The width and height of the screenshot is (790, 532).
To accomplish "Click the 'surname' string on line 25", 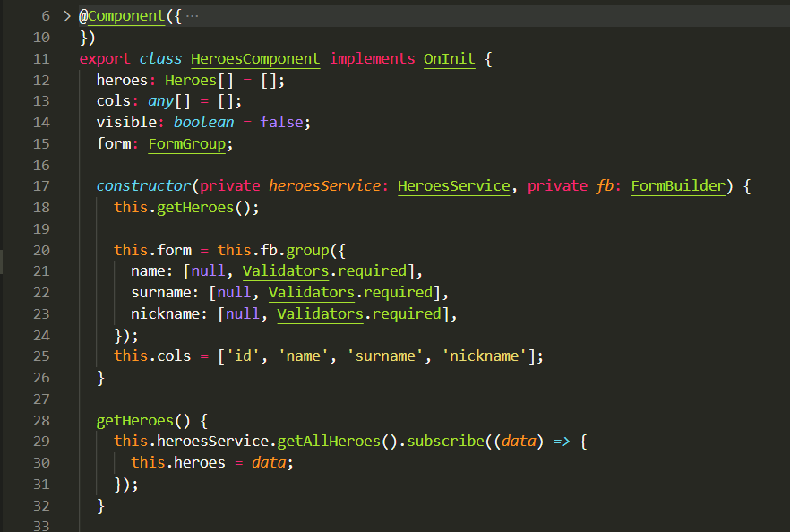I will 385,356.
